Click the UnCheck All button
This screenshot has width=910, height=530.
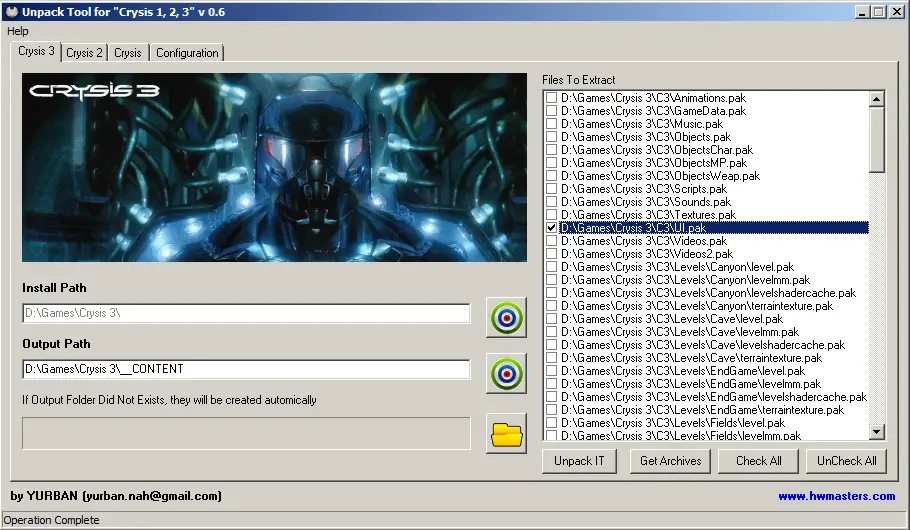(x=847, y=461)
